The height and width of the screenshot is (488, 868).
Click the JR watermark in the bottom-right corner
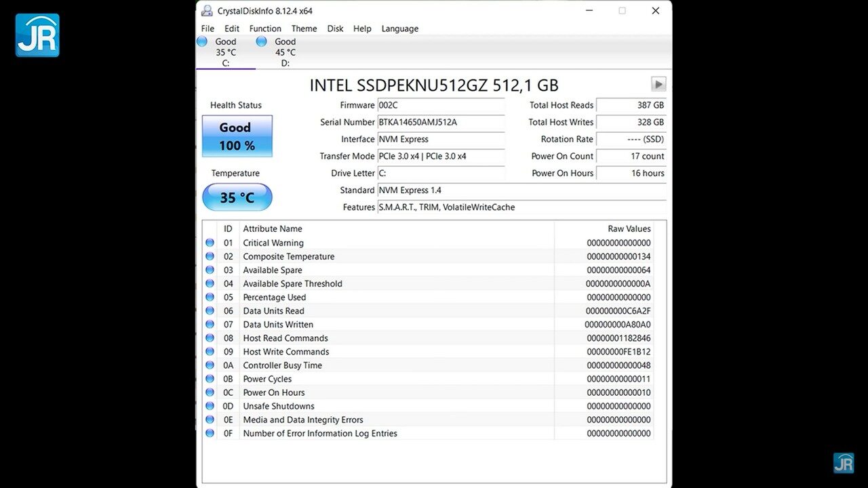pos(844,463)
